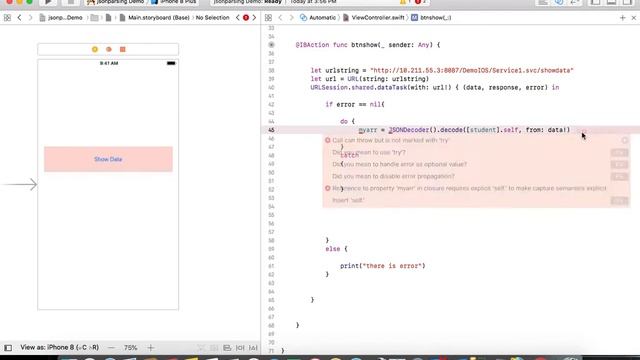The image size is (640, 360).
Task: Run the project with the Play button
Action: [x=48, y=2]
